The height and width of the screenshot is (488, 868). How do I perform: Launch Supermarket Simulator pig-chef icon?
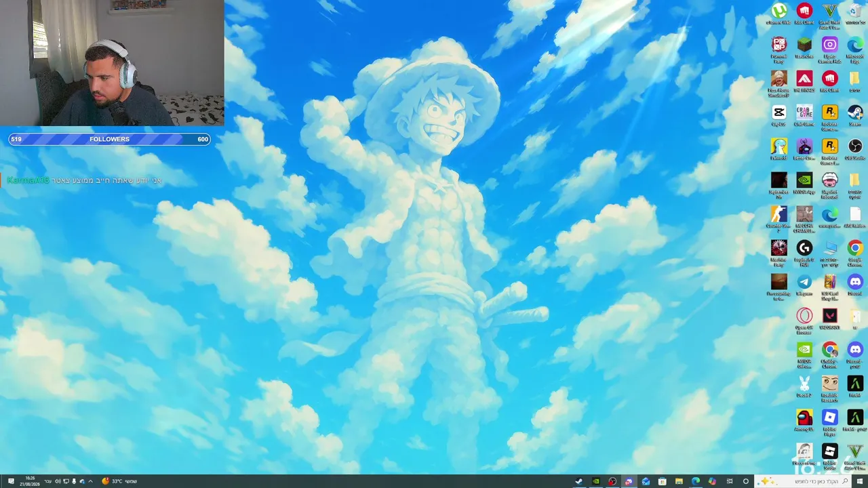click(x=829, y=184)
